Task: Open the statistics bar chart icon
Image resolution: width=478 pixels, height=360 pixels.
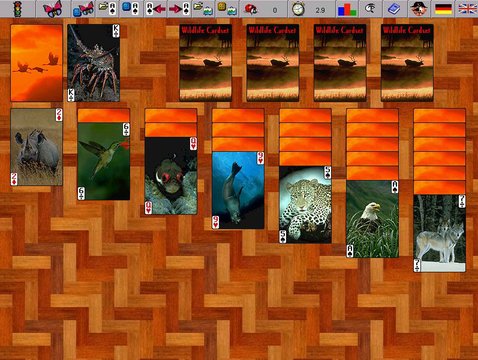Action: 347,9
